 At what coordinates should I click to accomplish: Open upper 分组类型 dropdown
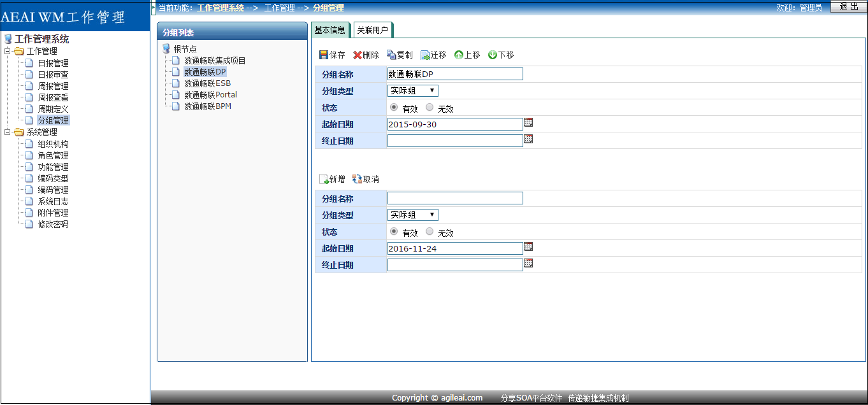413,91
